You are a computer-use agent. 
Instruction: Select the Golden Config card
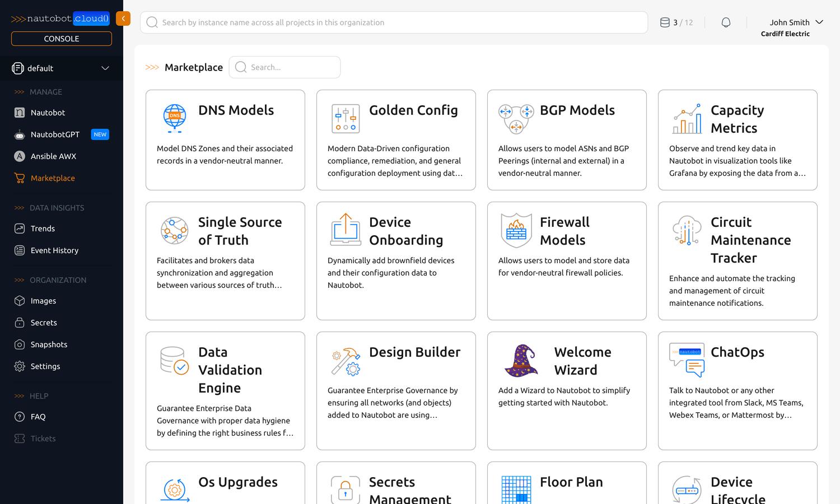coord(396,139)
